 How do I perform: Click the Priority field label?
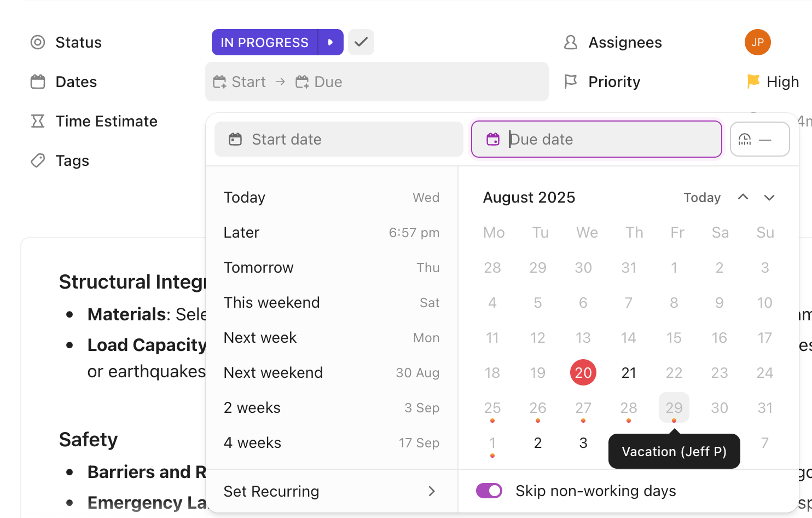[x=614, y=82]
